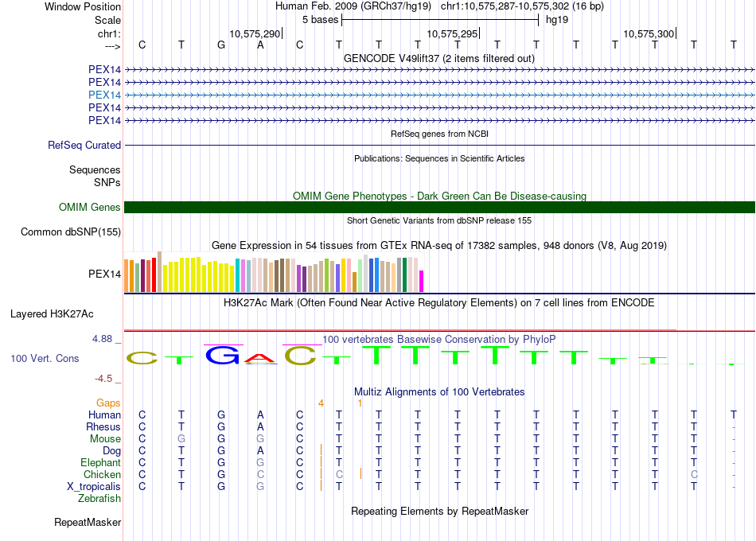This screenshot has height=541, width=756.
Task: Click the 'Layered H3K27Ac' track label
Action: point(52,314)
